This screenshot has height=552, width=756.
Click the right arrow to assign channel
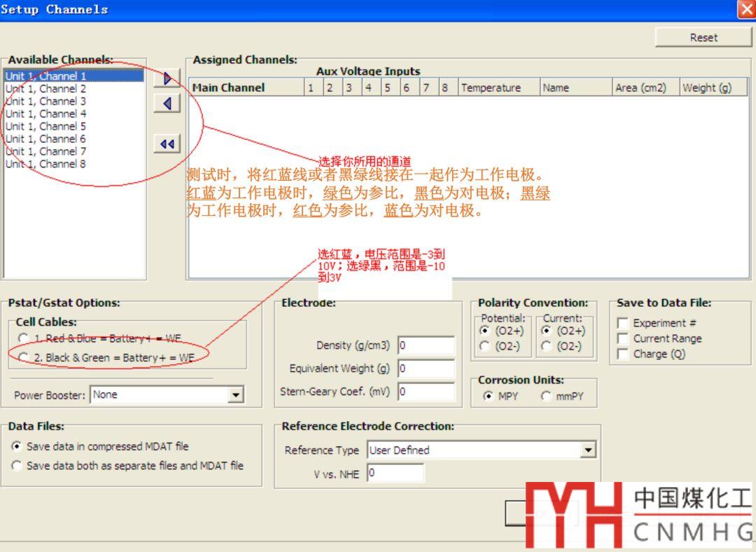[167, 78]
